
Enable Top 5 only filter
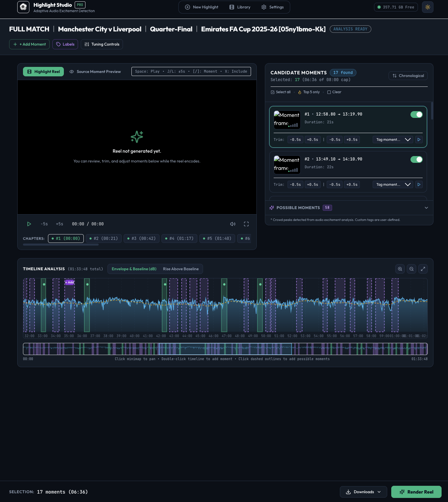coord(309,92)
